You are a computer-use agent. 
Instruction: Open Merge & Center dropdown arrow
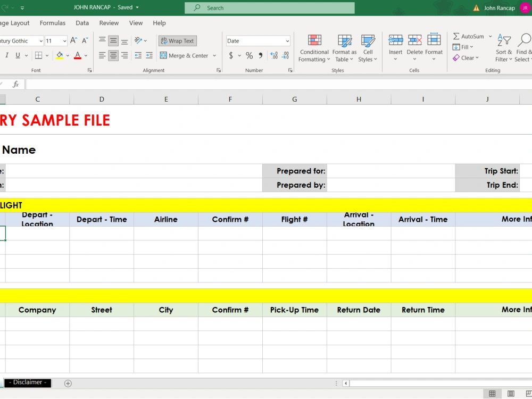pos(214,55)
